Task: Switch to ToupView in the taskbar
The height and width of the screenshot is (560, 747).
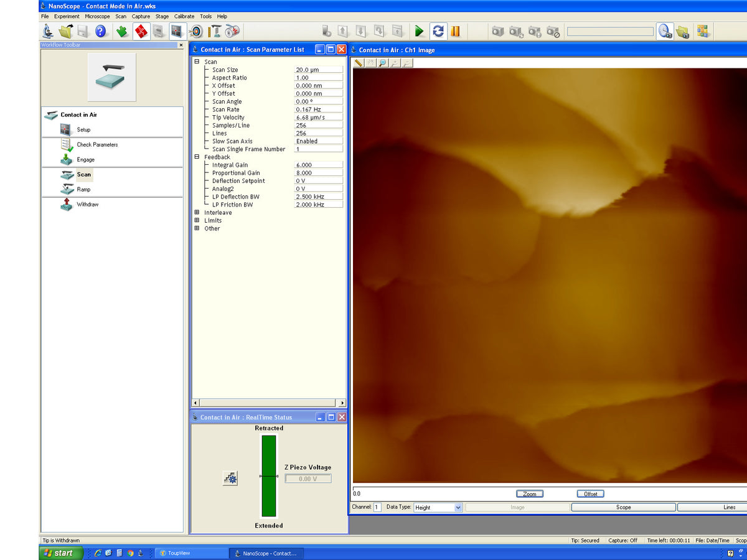Action: click(x=191, y=553)
